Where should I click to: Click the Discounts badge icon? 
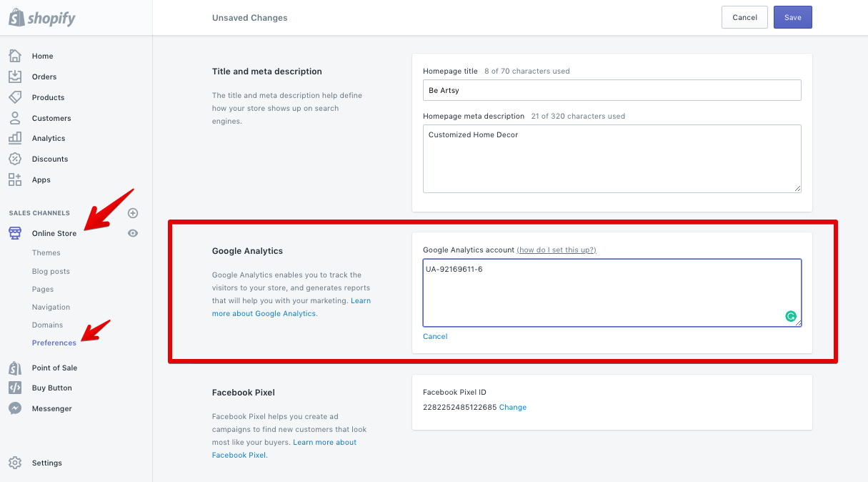click(15, 159)
